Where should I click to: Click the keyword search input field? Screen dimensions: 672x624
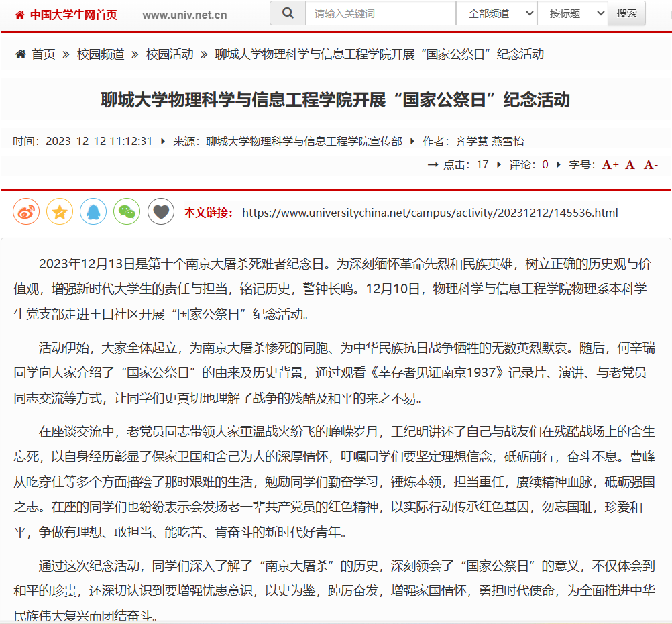[380, 13]
